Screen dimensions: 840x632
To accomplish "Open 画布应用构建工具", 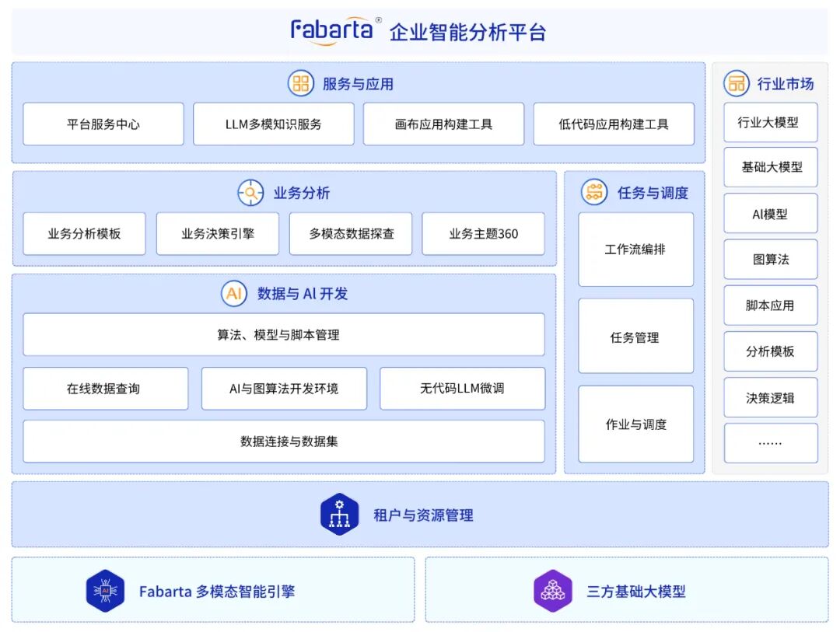I will [x=443, y=124].
